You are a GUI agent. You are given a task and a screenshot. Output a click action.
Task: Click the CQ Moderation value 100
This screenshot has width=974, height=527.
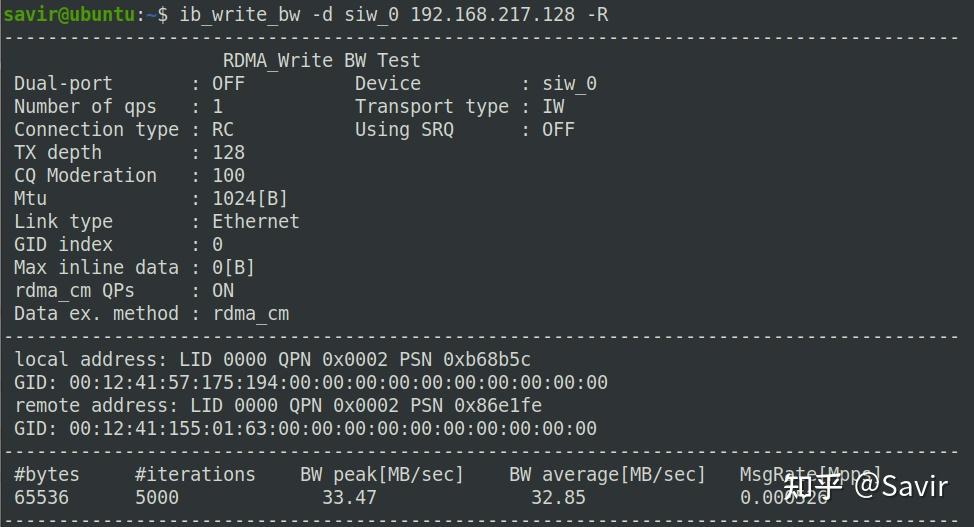(228, 175)
